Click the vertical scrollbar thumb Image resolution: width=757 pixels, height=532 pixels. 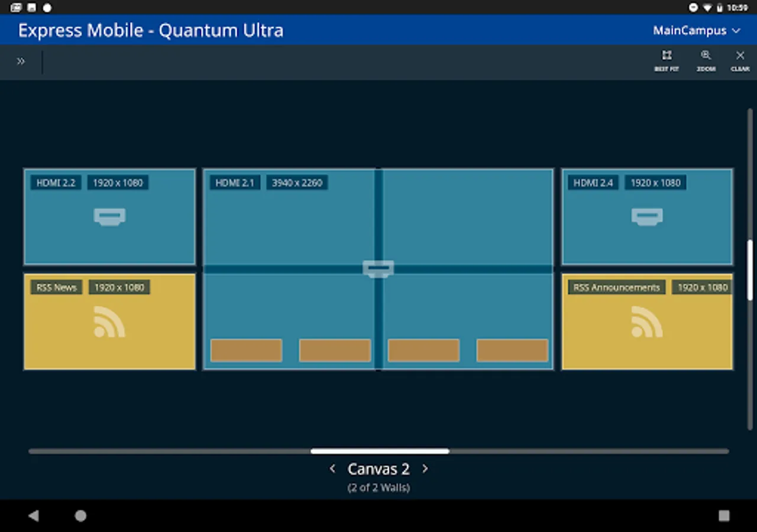pos(750,270)
